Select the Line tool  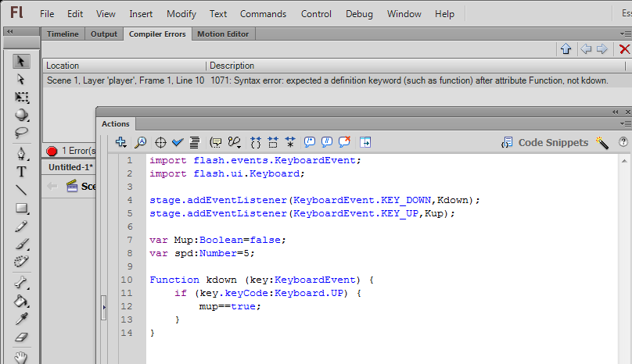tap(21, 190)
